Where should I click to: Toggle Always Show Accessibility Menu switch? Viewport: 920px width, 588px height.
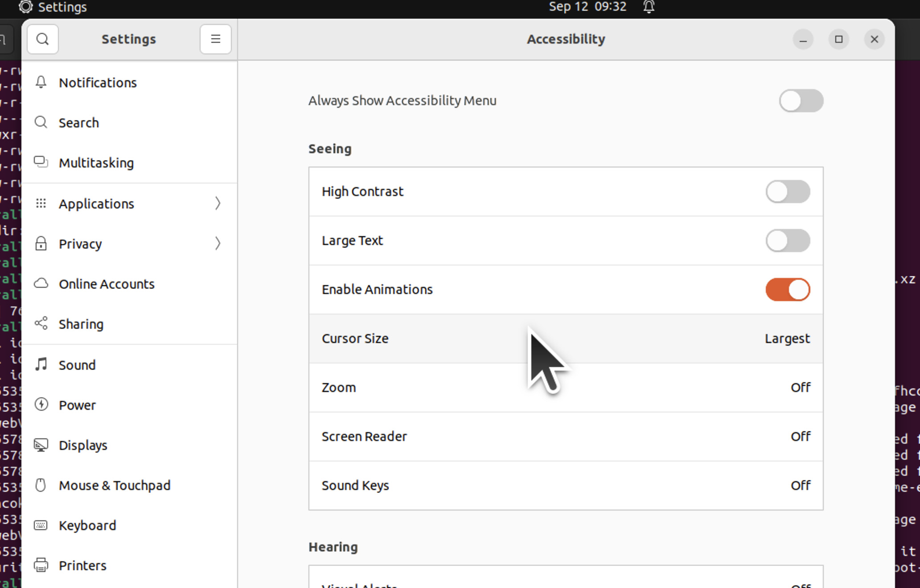pyautogui.click(x=801, y=101)
